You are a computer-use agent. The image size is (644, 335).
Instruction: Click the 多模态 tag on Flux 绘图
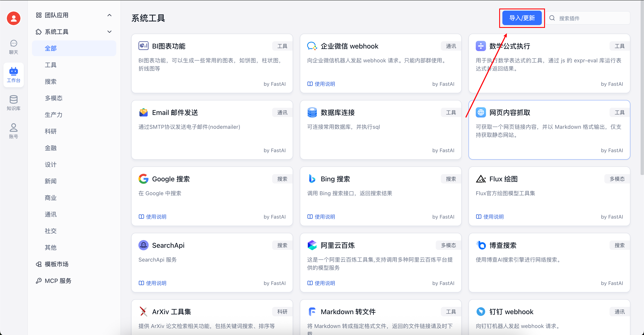[x=617, y=179]
